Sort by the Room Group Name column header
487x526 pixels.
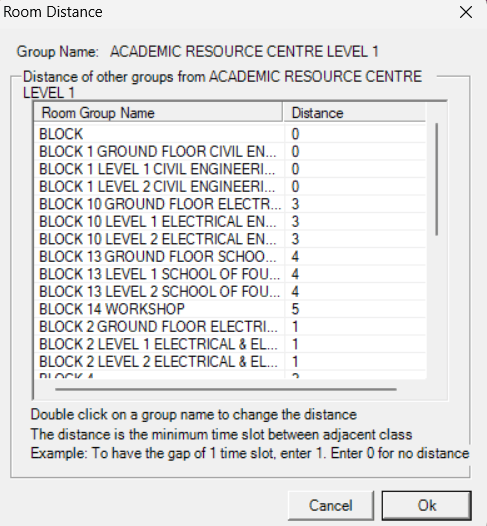[x=158, y=113]
